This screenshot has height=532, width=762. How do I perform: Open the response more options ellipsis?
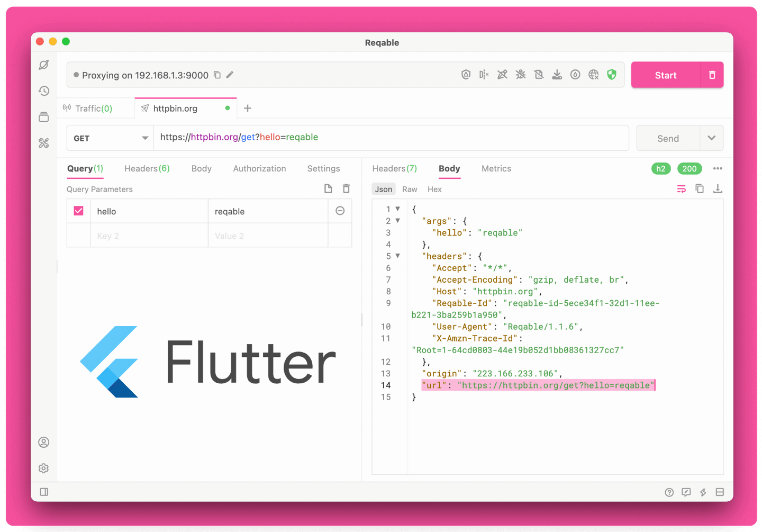click(718, 169)
